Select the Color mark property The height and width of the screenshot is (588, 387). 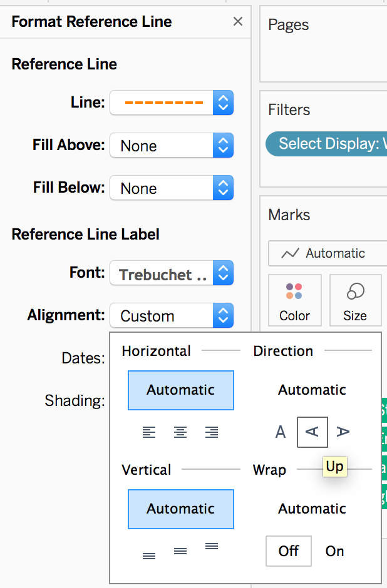pos(294,300)
